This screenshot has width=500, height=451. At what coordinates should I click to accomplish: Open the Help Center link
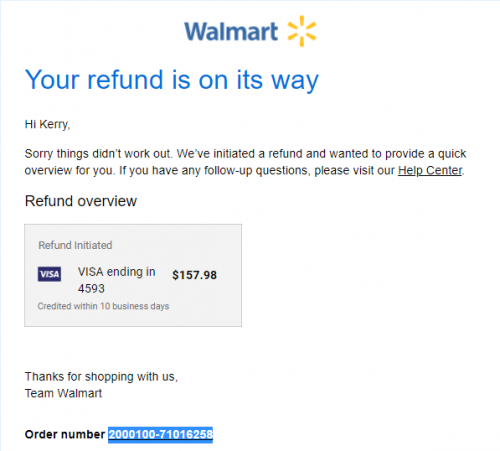coord(430,171)
